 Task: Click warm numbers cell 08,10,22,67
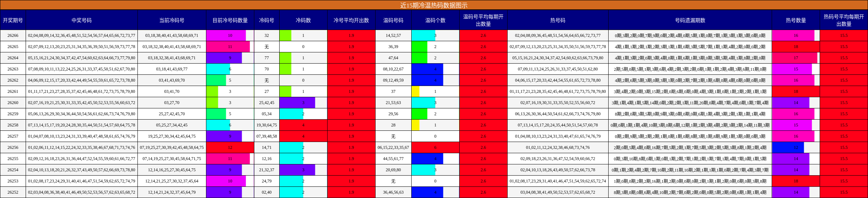(x=393, y=69)
